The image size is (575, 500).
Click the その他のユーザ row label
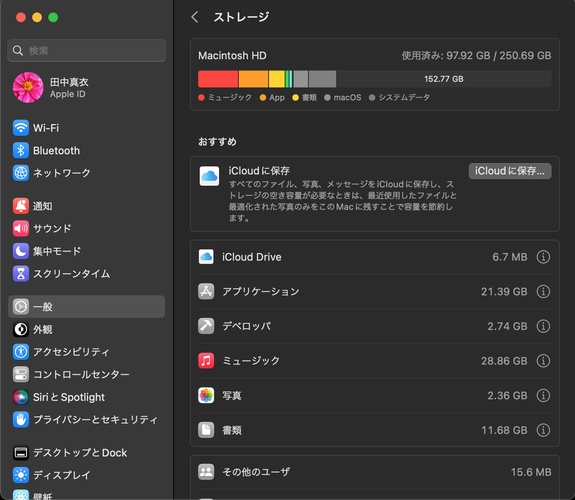click(x=256, y=472)
